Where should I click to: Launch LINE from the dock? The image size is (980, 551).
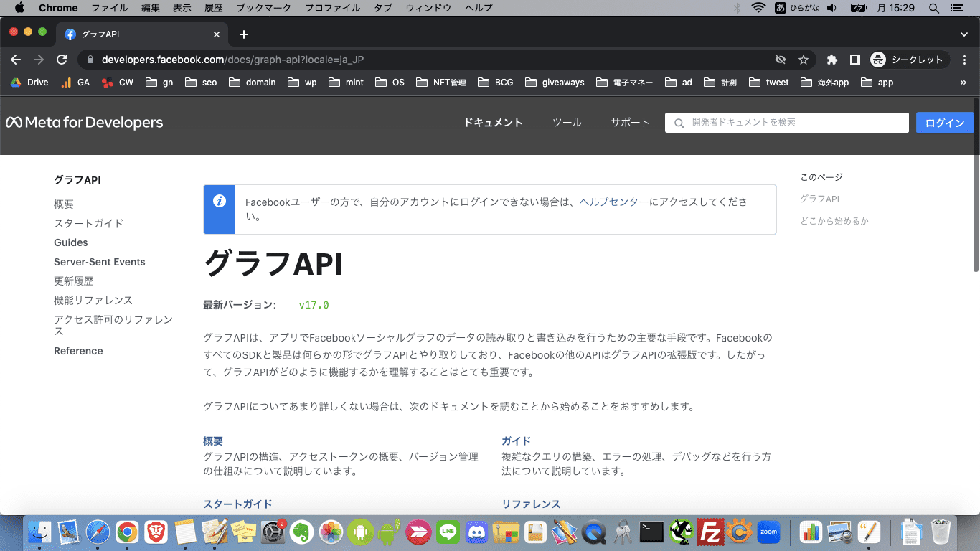(448, 532)
